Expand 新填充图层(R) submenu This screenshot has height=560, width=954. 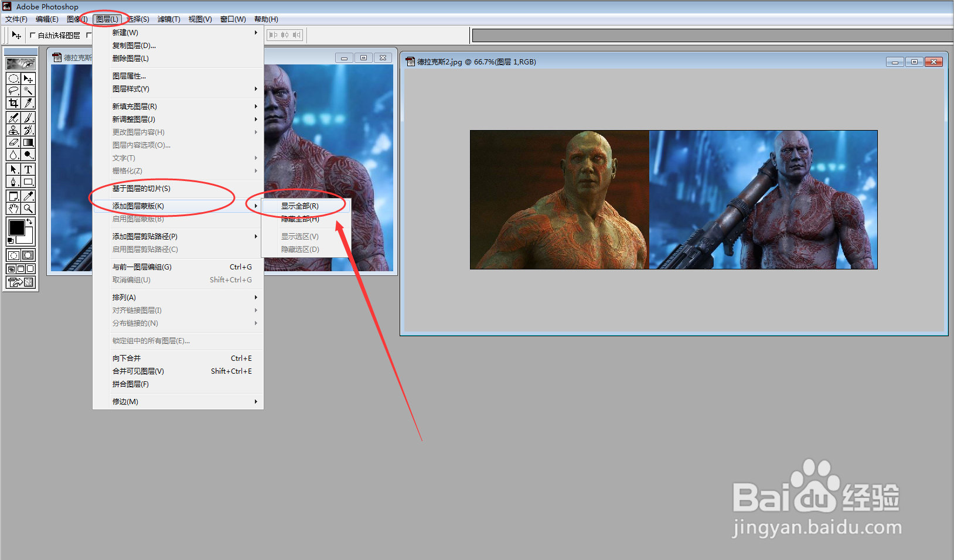pyautogui.click(x=178, y=107)
